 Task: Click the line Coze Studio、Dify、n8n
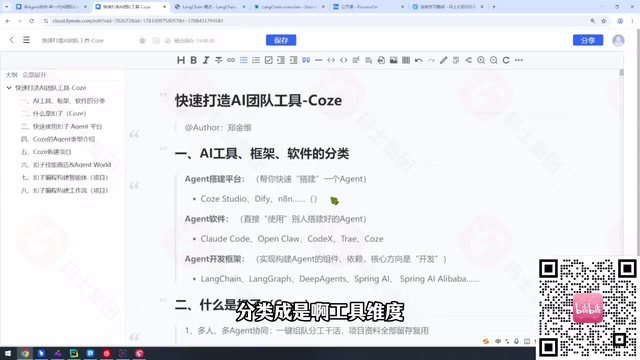tap(259, 199)
